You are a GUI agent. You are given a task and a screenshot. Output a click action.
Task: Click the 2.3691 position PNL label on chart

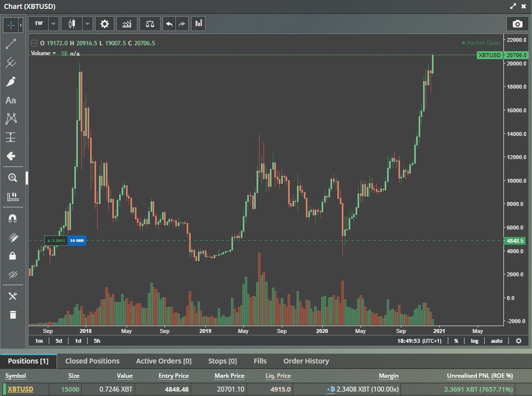point(56,240)
